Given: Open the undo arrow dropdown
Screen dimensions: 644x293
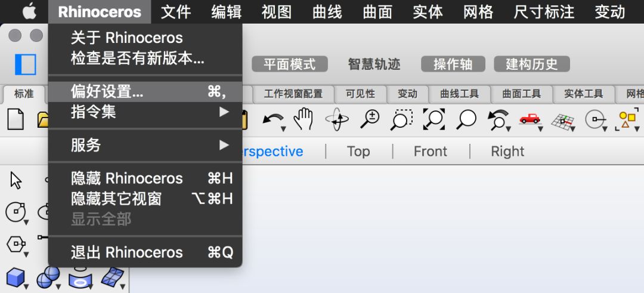Looking at the screenshot, I should click(274, 121).
